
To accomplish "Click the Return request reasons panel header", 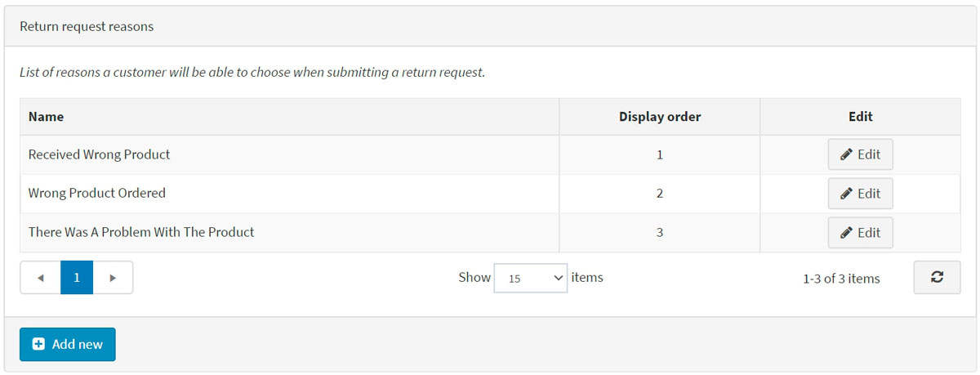I will pyautogui.click(x=87, y=27).
